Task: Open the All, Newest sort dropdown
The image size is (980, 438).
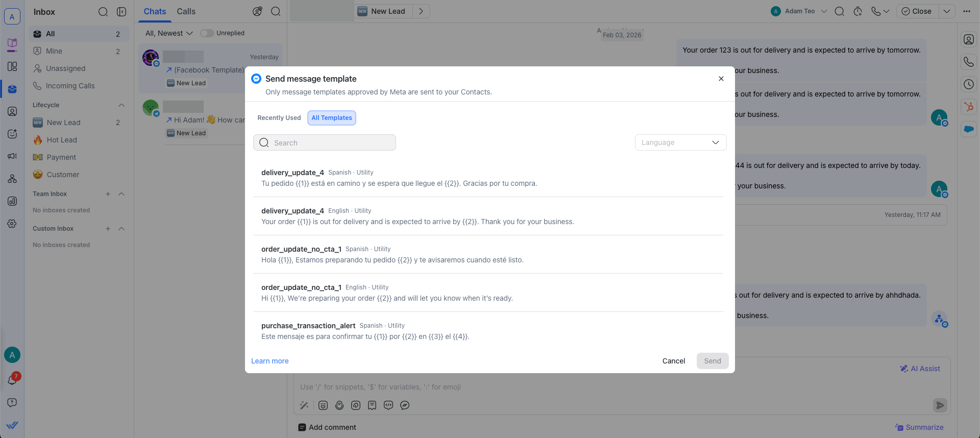Action: (x=169, y=33)
